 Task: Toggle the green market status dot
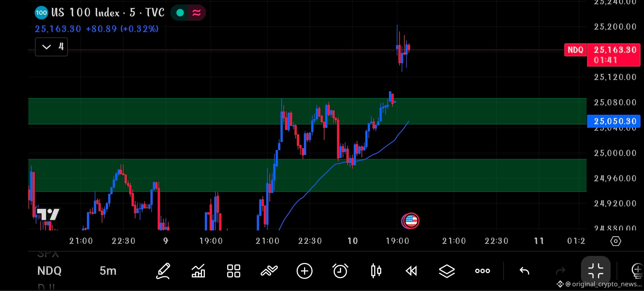tap(180, 13)
